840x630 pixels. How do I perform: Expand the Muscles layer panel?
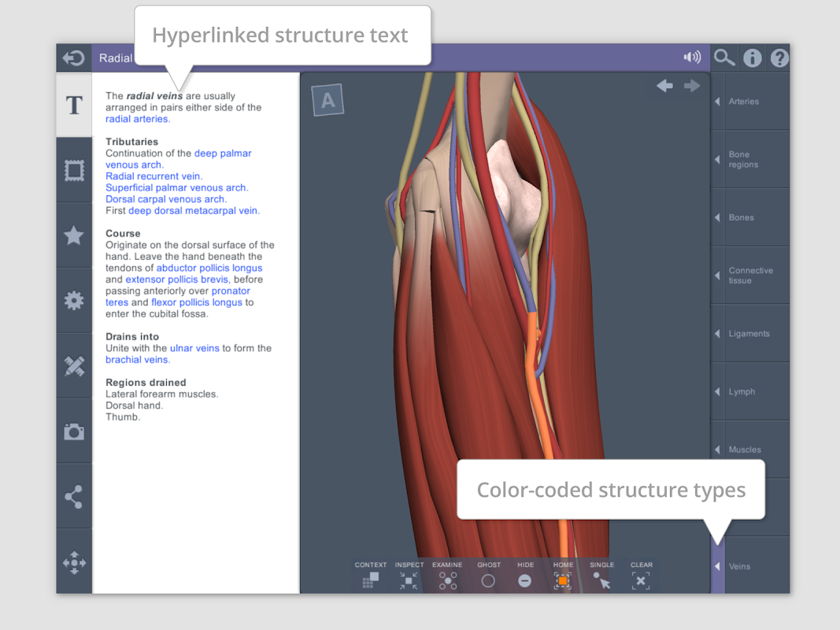coord(749,450)
